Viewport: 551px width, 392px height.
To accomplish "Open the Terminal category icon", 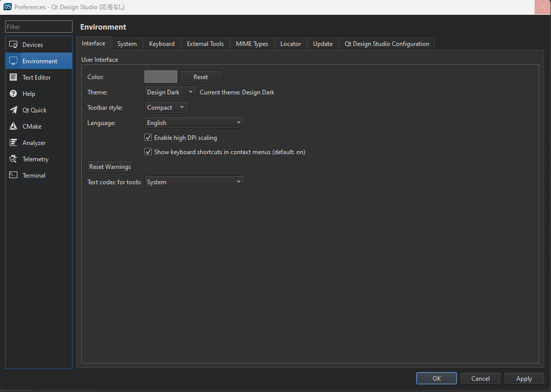I will (13, 175).
